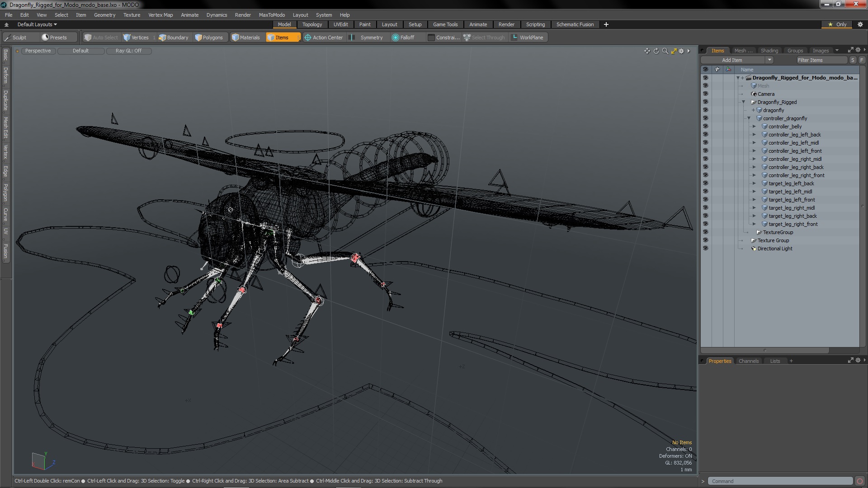Collapse controller_dragonfly tree node
Viewport: 868px width, 488px height.
pos(749,118)
